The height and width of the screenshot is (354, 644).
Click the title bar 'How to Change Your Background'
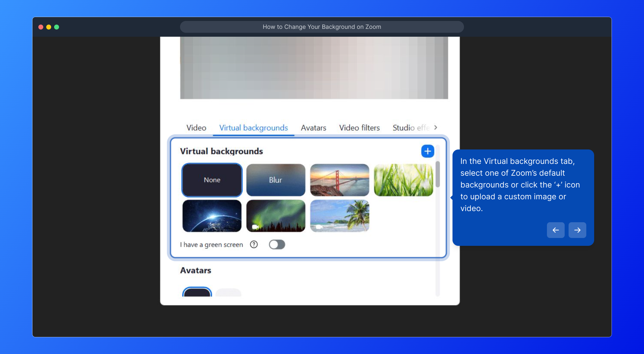(x=322, y=27)
